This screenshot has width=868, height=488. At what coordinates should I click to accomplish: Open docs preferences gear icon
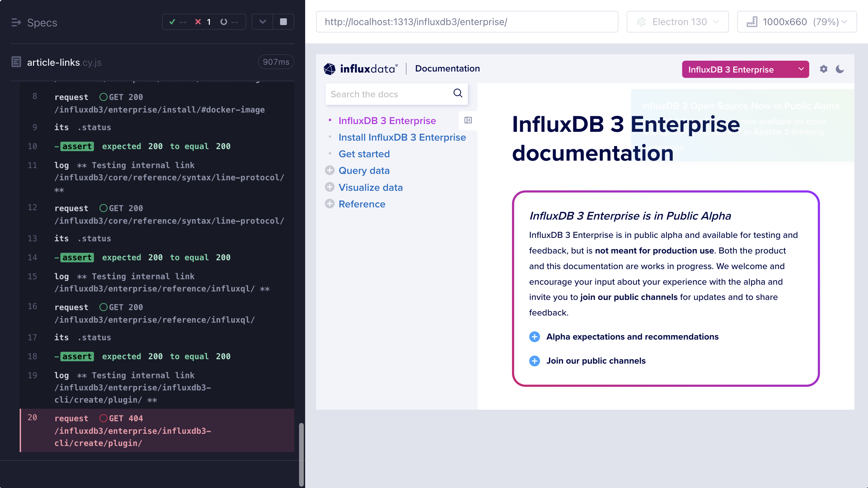coord(824,69)
